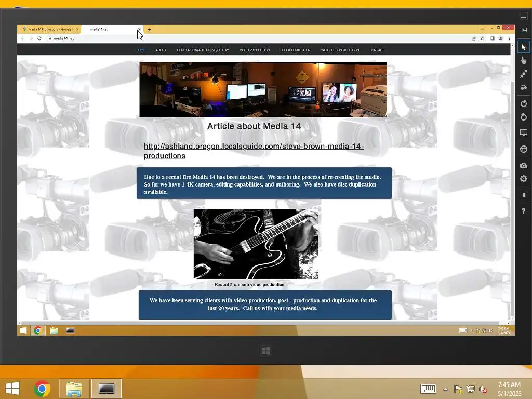Open remote desktop Start button
The height and width of the screenshot is (399, 532).
coord(23,330)
